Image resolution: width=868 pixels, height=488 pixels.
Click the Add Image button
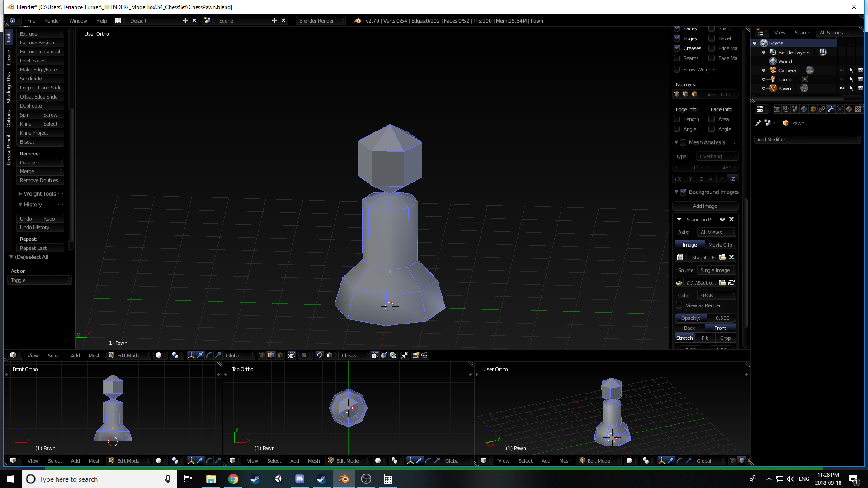(x=705, y=206)
